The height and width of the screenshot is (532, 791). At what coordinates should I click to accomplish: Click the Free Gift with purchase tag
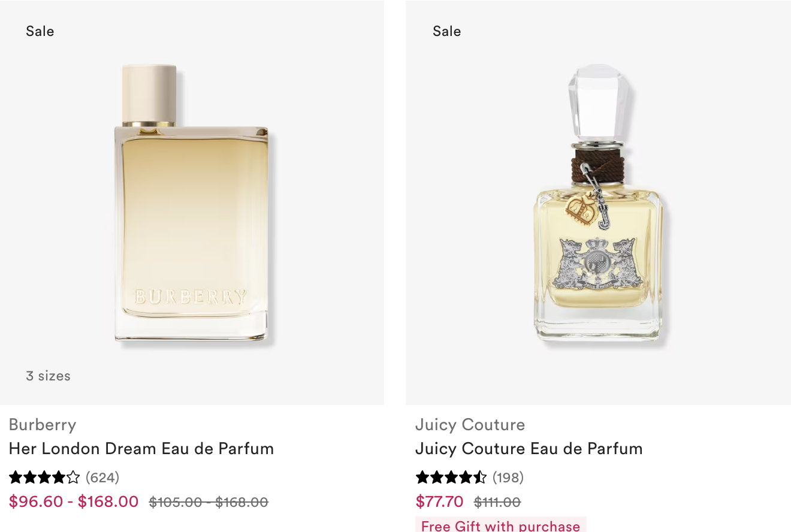click(x=501, y=526)
